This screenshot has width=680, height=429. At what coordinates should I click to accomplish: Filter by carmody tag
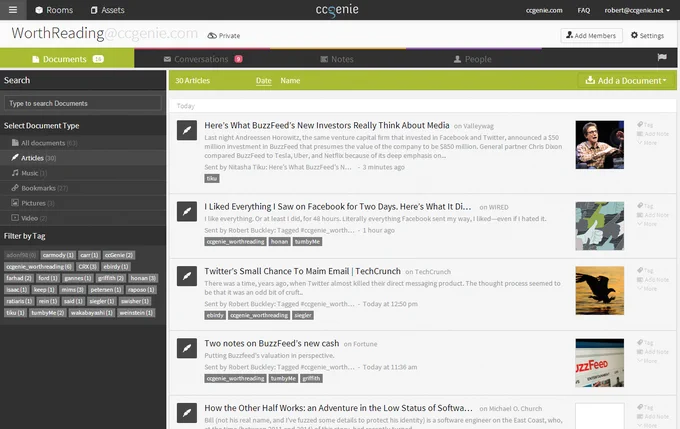(x=58, y=255)
